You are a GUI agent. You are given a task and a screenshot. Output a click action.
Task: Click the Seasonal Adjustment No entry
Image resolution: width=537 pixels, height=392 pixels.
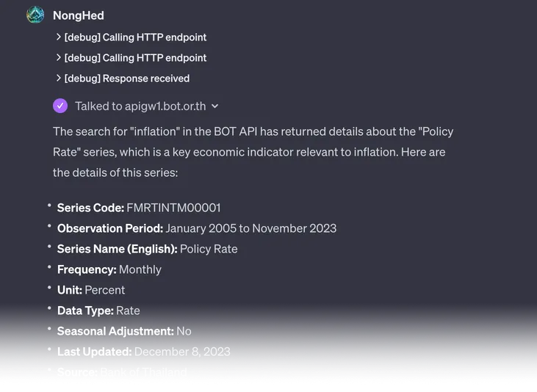click(124, 331)
